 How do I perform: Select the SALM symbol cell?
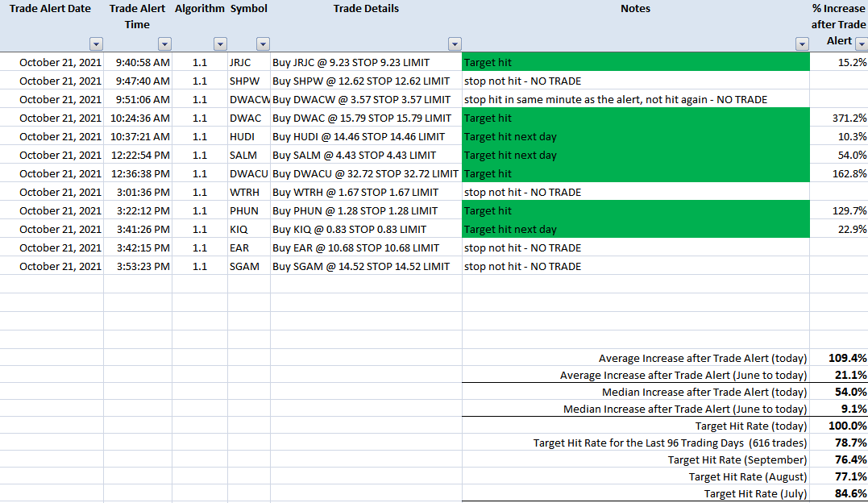(248, 155)
